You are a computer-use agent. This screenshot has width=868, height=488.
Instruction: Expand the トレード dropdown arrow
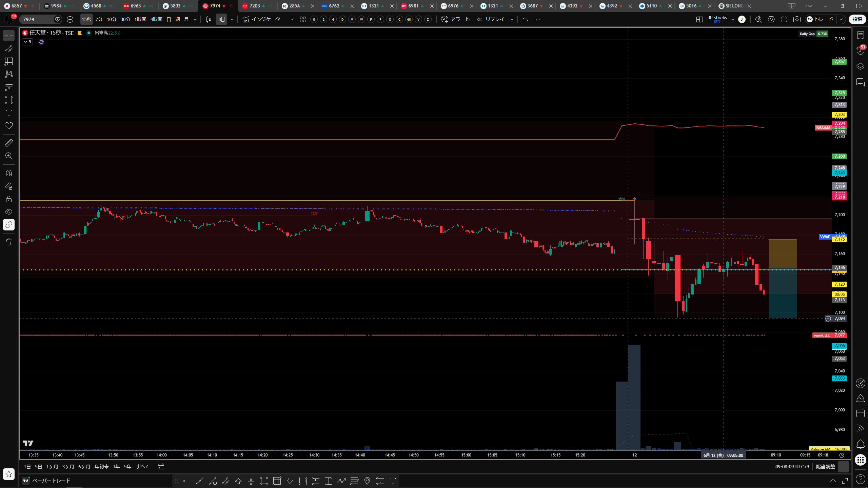pos(841,19)
